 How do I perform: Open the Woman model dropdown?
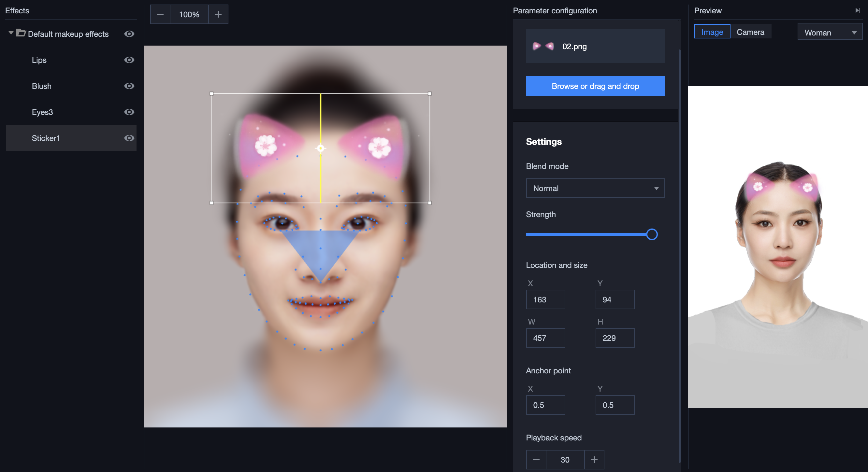point(830,33)
